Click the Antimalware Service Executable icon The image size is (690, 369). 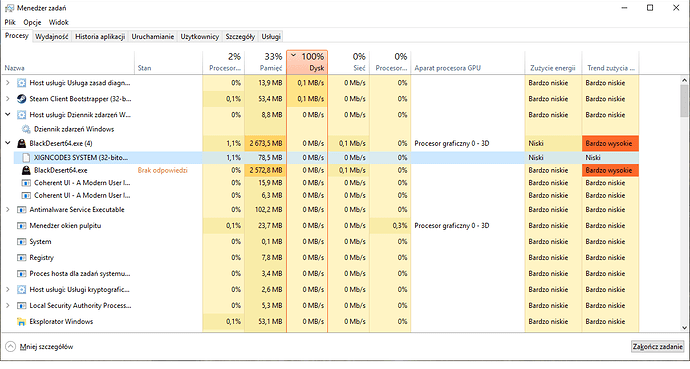click(x=21, y=210)
